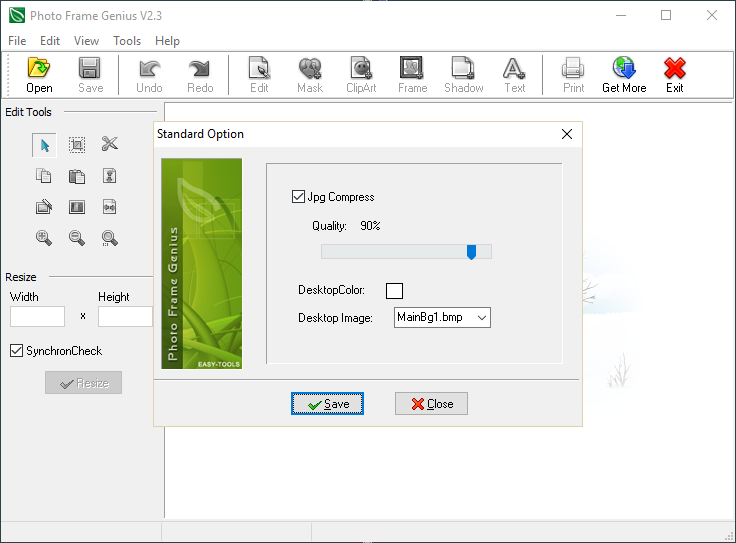Toggle the SynchronCheck checkbox
The height and width of the screenshot is (543, 736).
(16, 351)
